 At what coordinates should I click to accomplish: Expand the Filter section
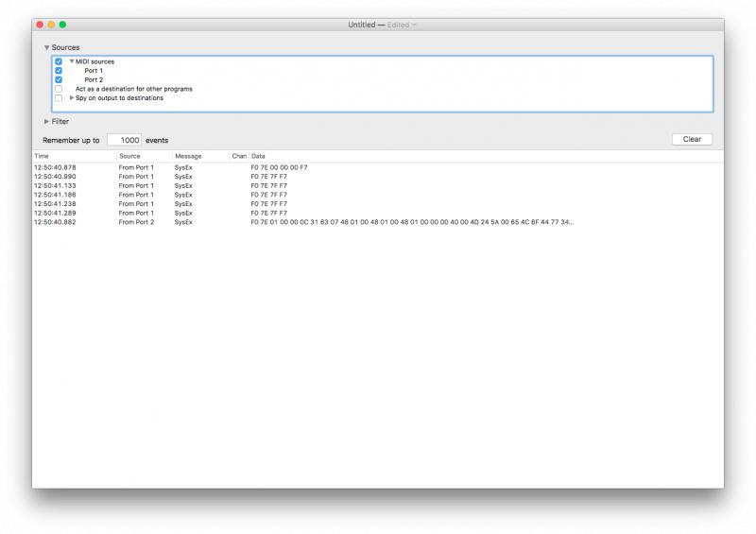click(x=46, y=122)
